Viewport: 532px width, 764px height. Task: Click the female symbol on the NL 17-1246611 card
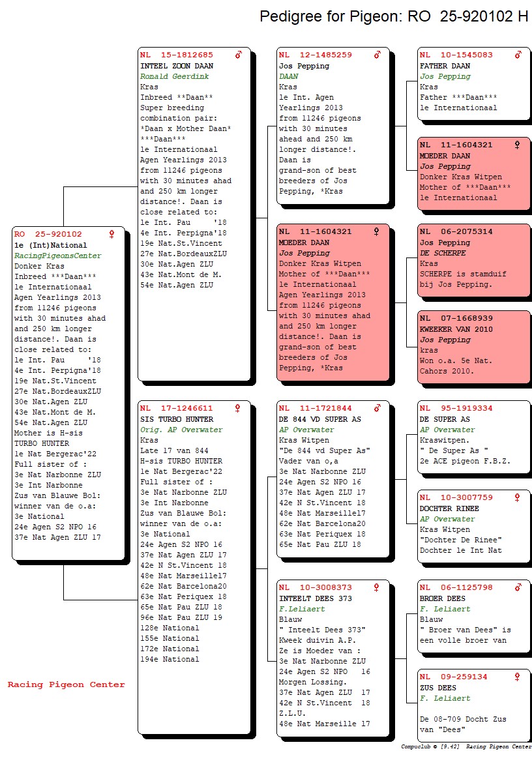click(x=238, y=409)
